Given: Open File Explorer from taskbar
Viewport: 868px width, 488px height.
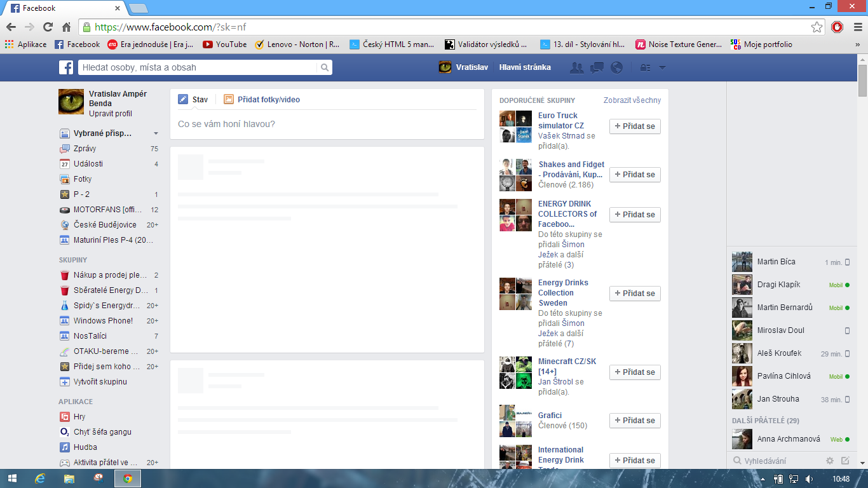Looking at the screenshot, I should tap(69, 478).
